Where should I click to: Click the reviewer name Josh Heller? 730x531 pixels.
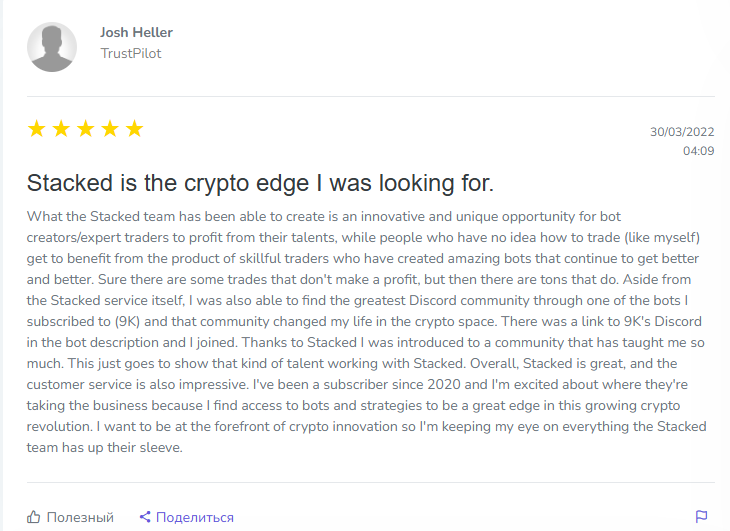click(x=136, y=33)
